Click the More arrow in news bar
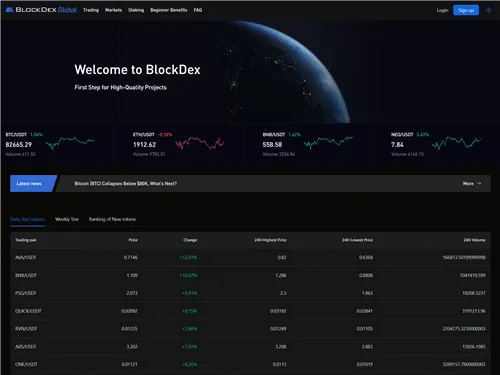This screenshot has height=375, width=500. (x=472, y=183)
